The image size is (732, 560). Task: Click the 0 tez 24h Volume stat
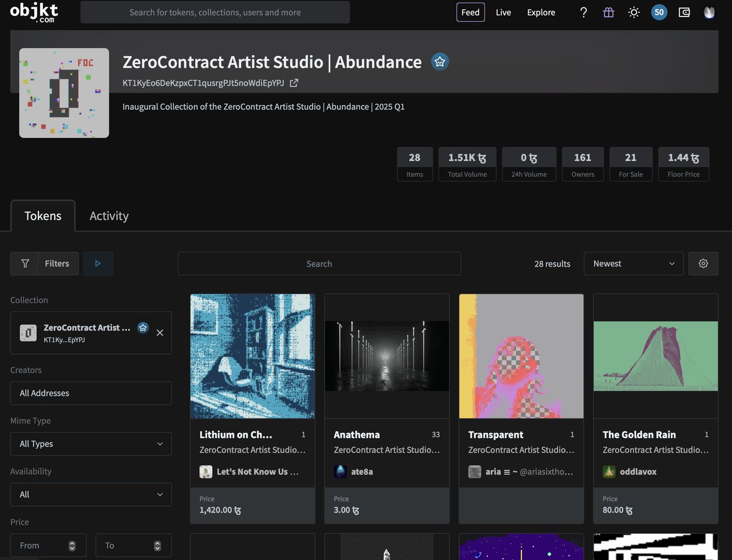[529, 164]
